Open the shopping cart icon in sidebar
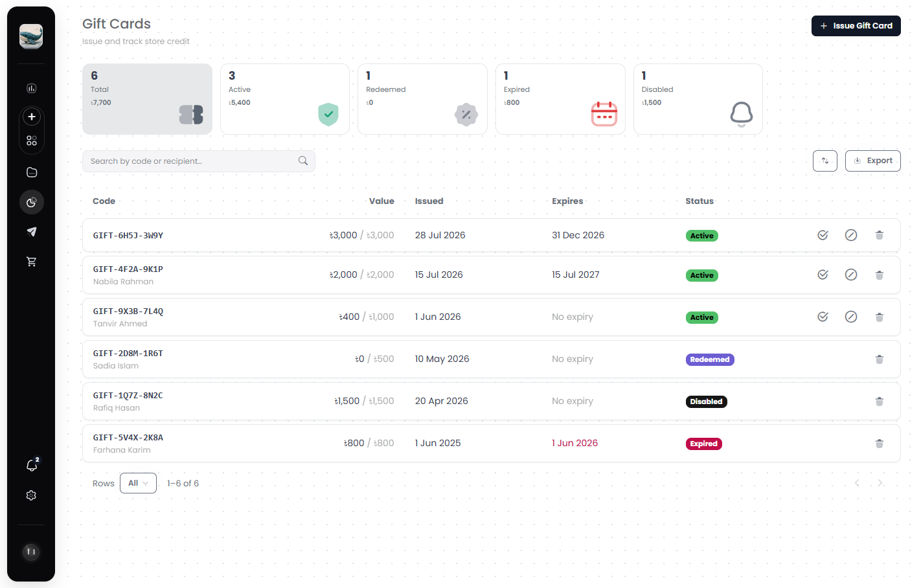The width and height of the screenshot is (921, 588). point(31,262)
